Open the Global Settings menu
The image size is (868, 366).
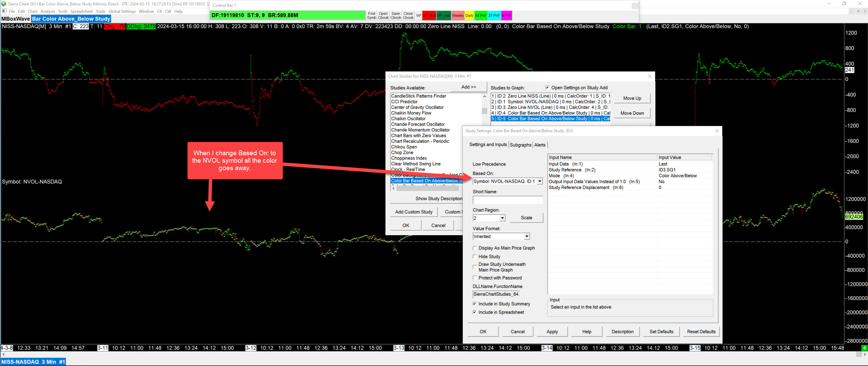coord(122,11)
